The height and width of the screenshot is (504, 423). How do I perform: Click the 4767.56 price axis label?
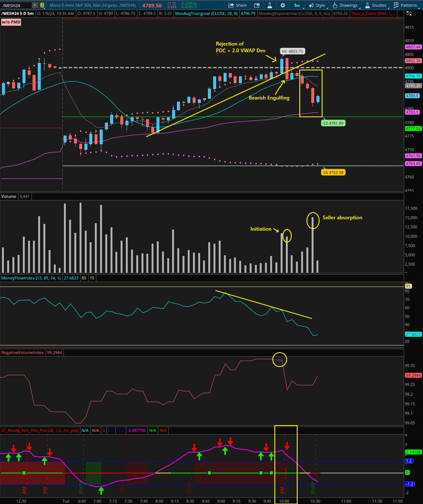[x=413, y=156]
